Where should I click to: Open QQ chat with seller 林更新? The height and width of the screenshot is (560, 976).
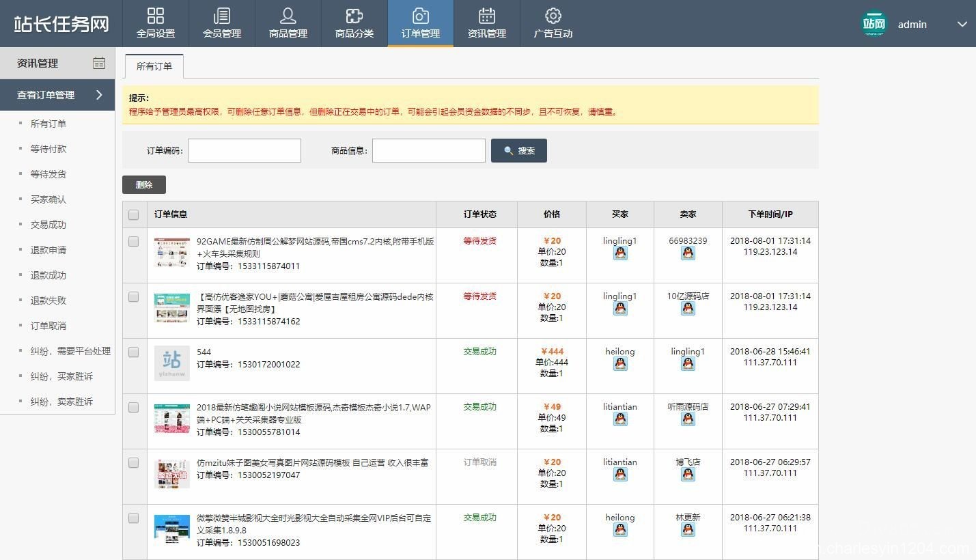coord(688,530)
